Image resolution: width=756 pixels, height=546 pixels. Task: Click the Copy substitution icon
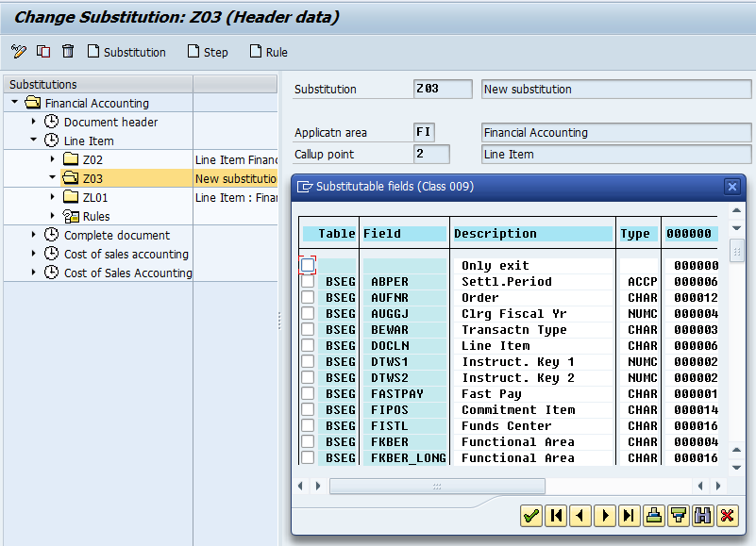click(x=42, y=52)
